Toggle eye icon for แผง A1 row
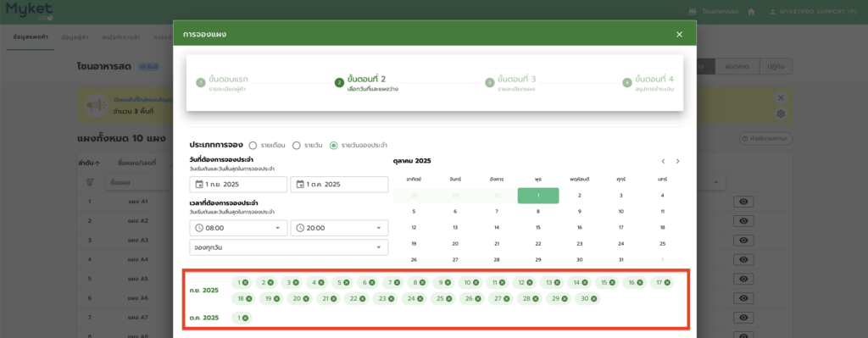The width and height of the screenshot is (868, 338). tap(743, 202)
